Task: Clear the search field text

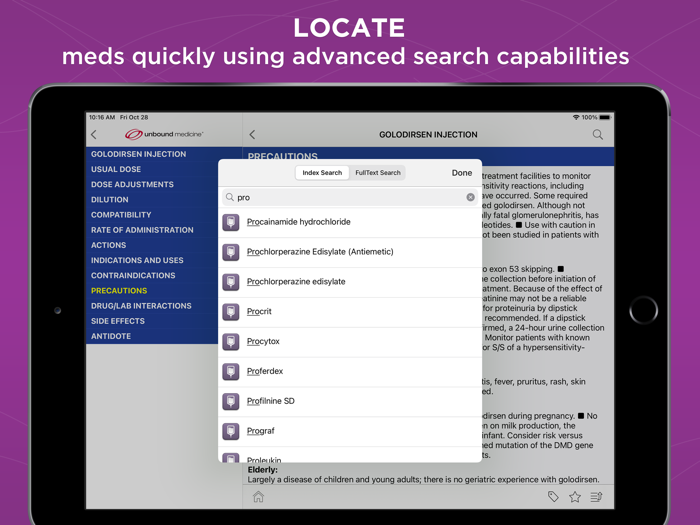Action: point(471,197)
